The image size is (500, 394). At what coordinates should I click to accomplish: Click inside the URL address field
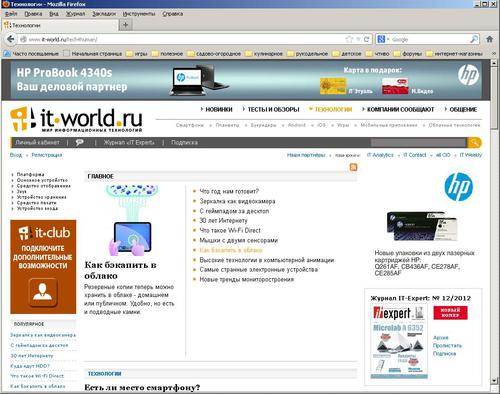pyautogui.click(x=187, y=39)
